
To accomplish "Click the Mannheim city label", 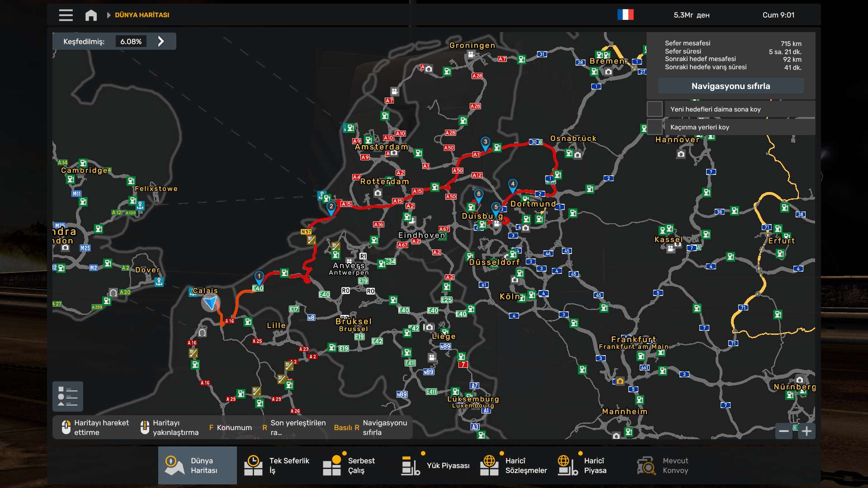I will coord(625,412).
